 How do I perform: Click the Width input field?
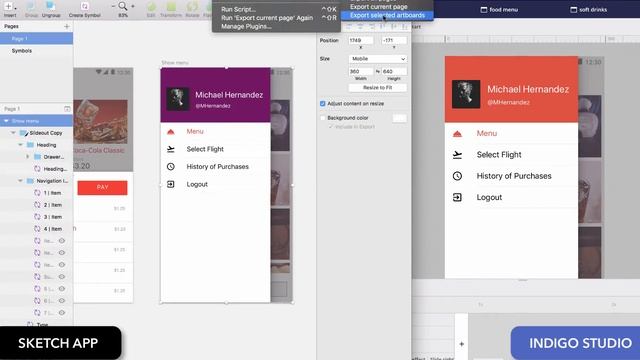click(x=361, y=71)
